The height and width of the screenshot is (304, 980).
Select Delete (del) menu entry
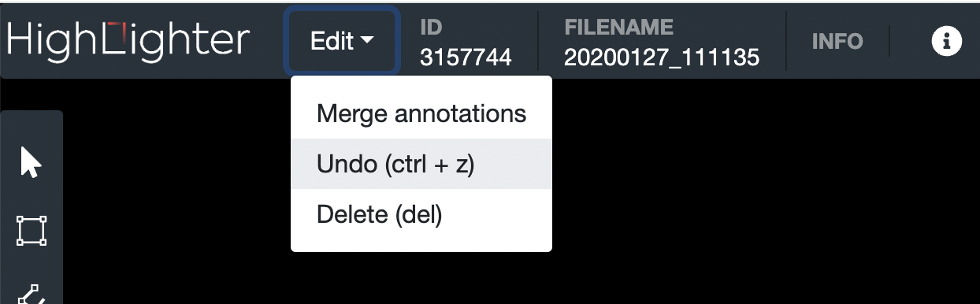pyautogui.click(x=421, y=214)
